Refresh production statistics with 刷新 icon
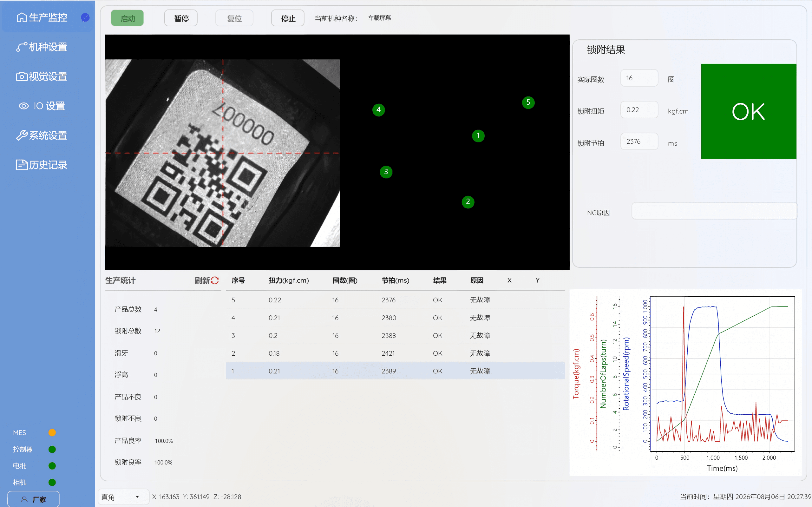 (x=215, y=280)
